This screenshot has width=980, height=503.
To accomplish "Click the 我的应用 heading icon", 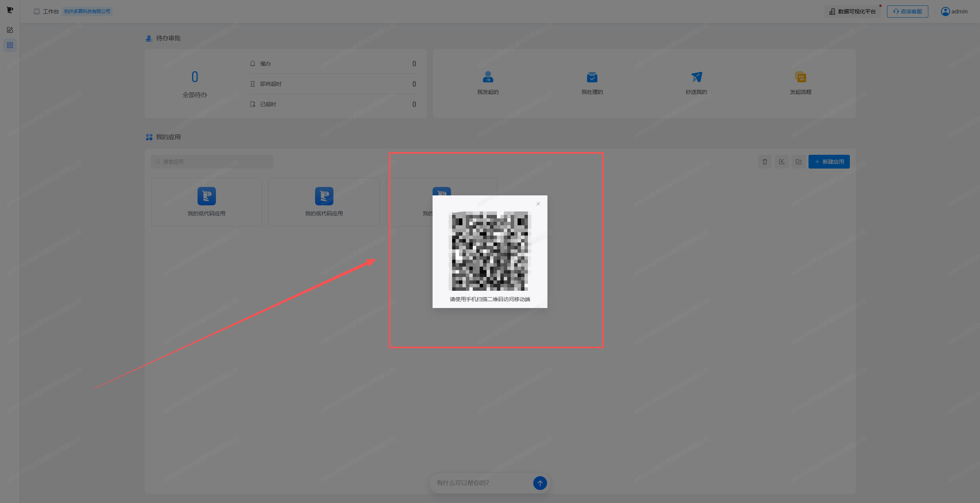I will click(x=149, y=137).
